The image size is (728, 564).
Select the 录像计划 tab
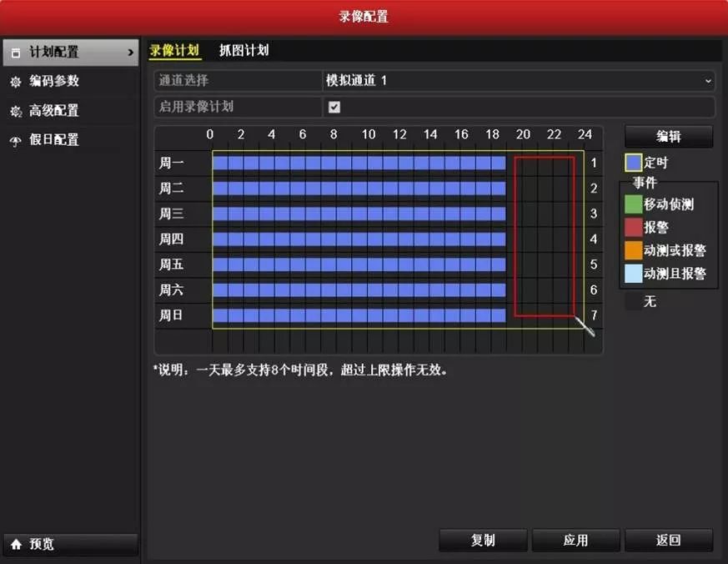174,50
